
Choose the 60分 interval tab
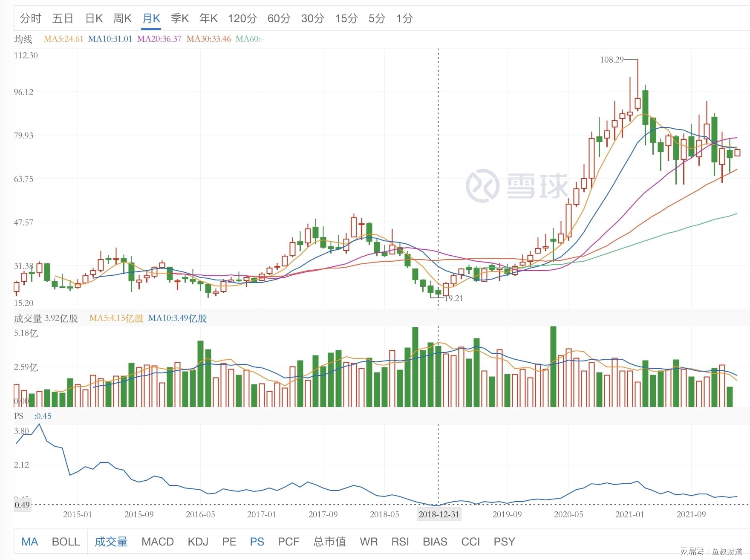click(x=279, y=18)
